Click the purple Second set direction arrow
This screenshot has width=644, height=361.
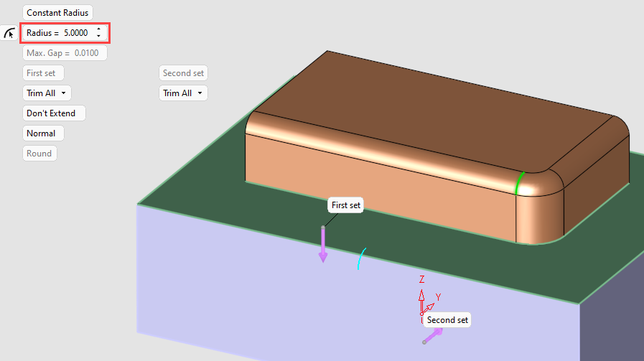pos(432,335)
